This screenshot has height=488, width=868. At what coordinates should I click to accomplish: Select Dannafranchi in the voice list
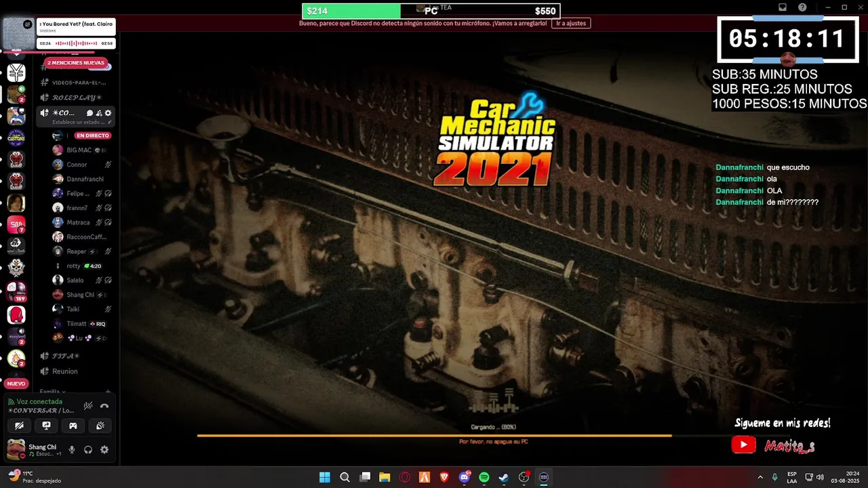point(83,179)
